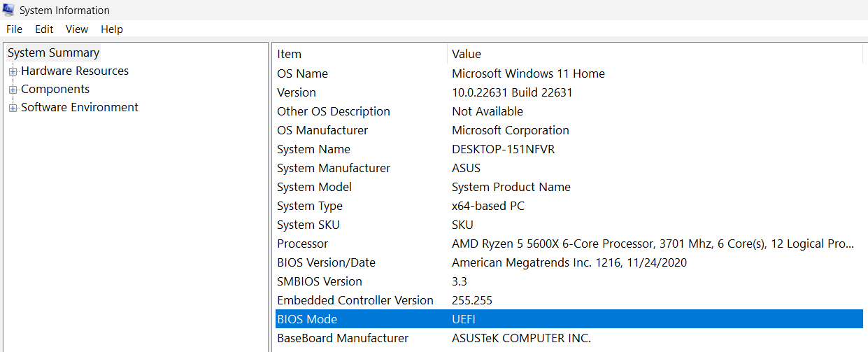Click the Item column header
The width and height of the screenshot is (868, 352).
(x=290, y=54)
